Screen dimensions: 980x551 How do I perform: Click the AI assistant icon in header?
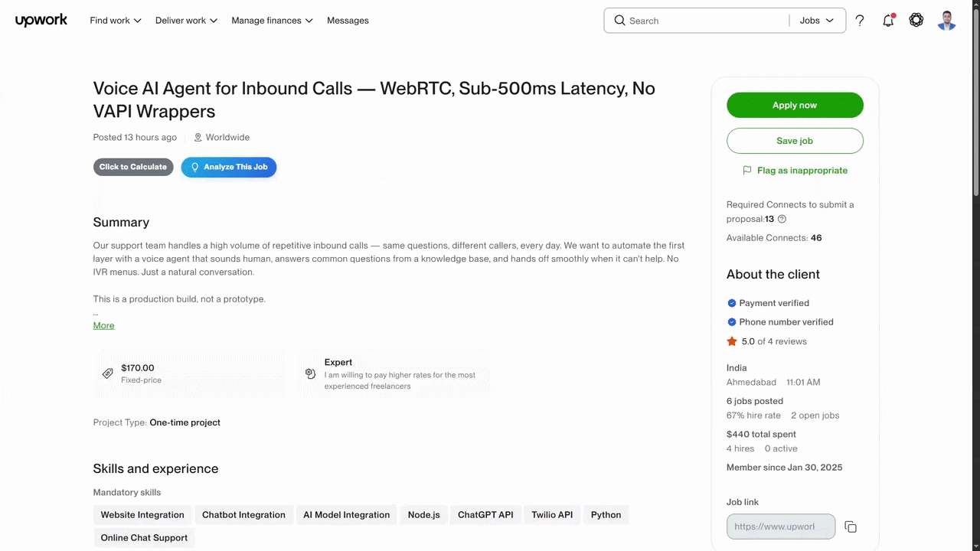pos(916,21)
